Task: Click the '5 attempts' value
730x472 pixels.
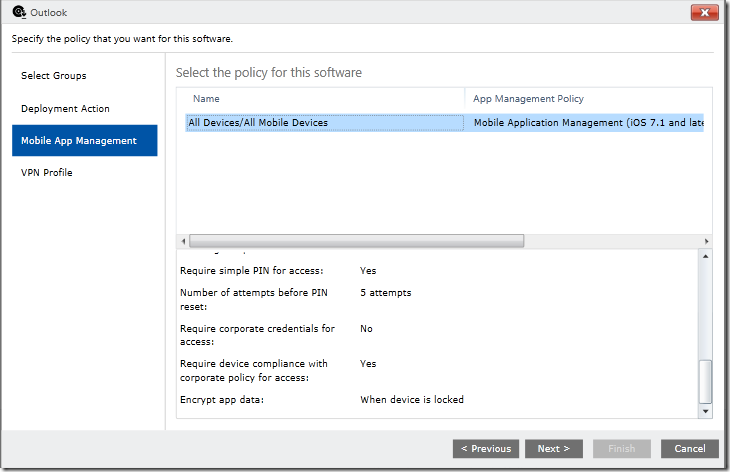Action: [385, 293]
